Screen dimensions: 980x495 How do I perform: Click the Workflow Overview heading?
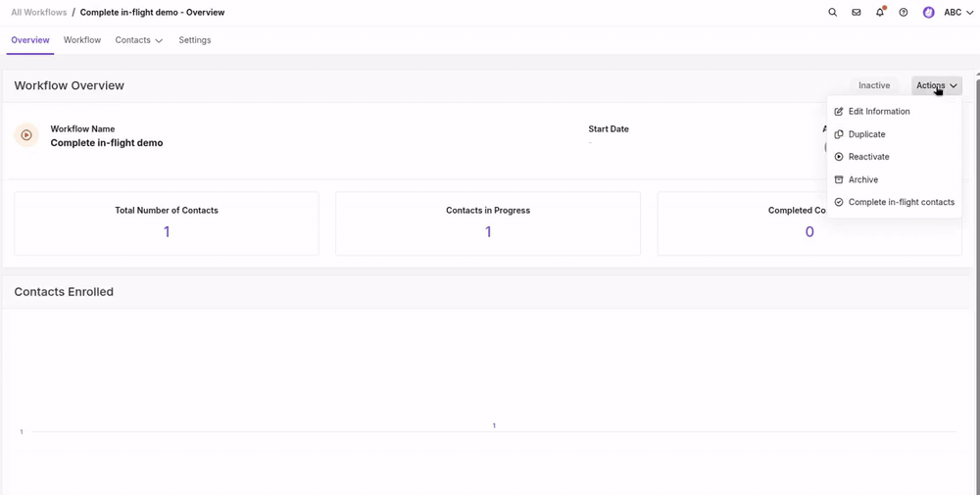click(70, 85)
